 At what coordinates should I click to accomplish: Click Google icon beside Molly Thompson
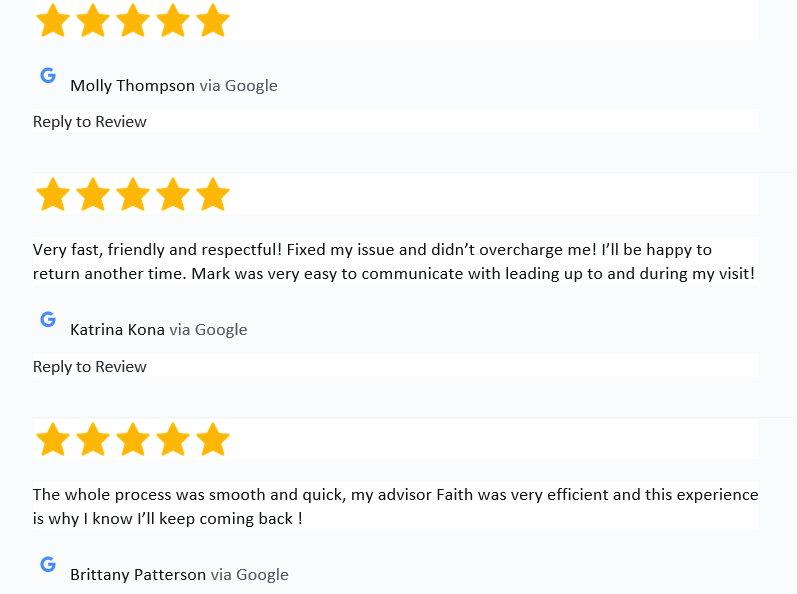pyautogui.click(x=48, y=75)
